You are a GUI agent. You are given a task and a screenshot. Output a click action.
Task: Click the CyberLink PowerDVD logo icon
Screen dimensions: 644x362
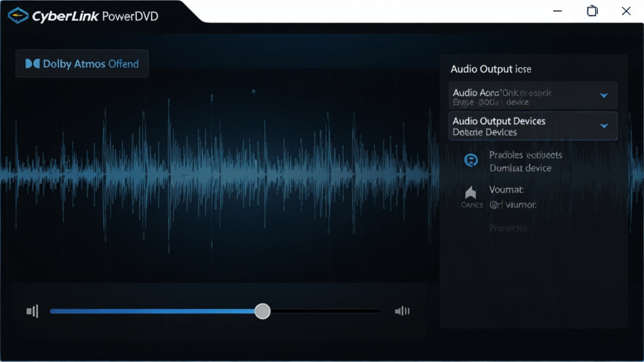pos(18,16)
